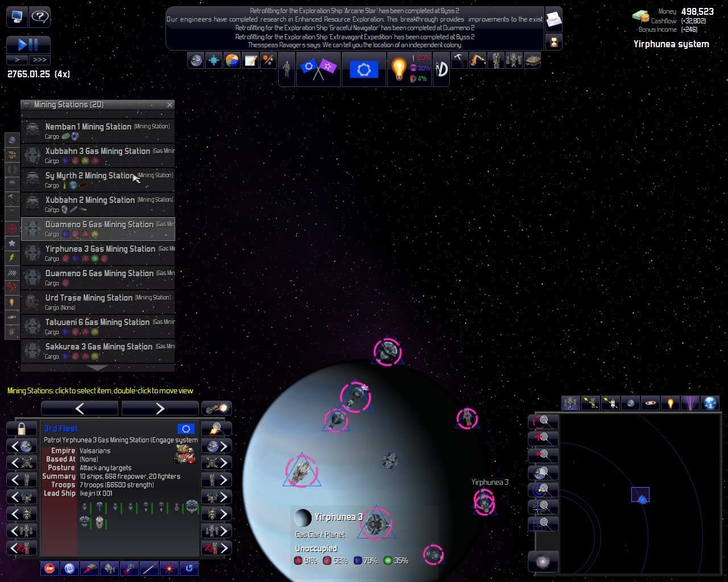The image size is (728, 582).
Task: Open the blue cross expansion planner icon
Action: click(214, 60)
